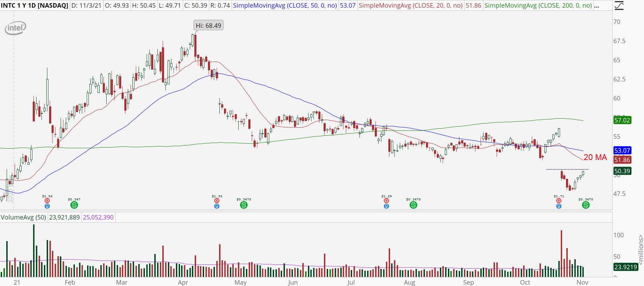Image resolution: width=644 pixels, height=286 pixels.
Task: Click the O: 49.93 open readout
Action: pos(117,6)
